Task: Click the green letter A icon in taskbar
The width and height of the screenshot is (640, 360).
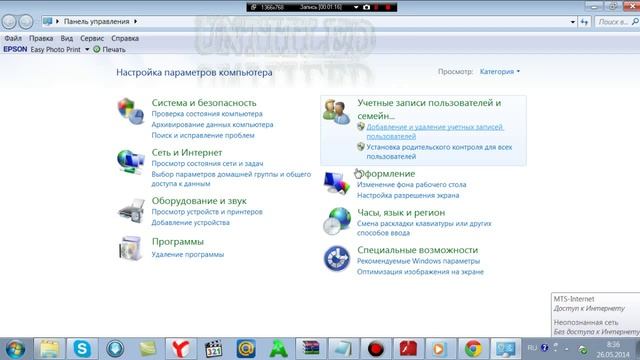Action: click(278, 349)
